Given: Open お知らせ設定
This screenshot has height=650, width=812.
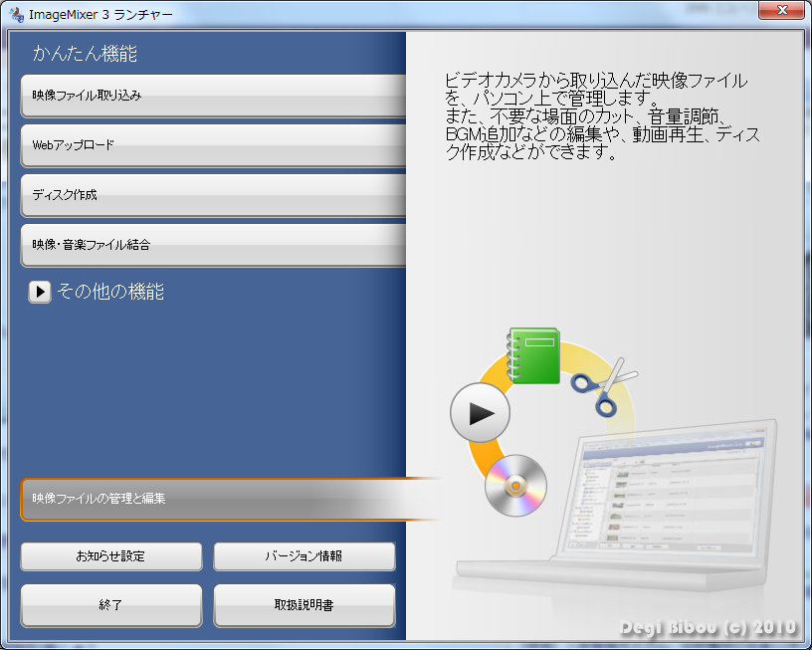Looking at the screenshot, I should 111,556.
